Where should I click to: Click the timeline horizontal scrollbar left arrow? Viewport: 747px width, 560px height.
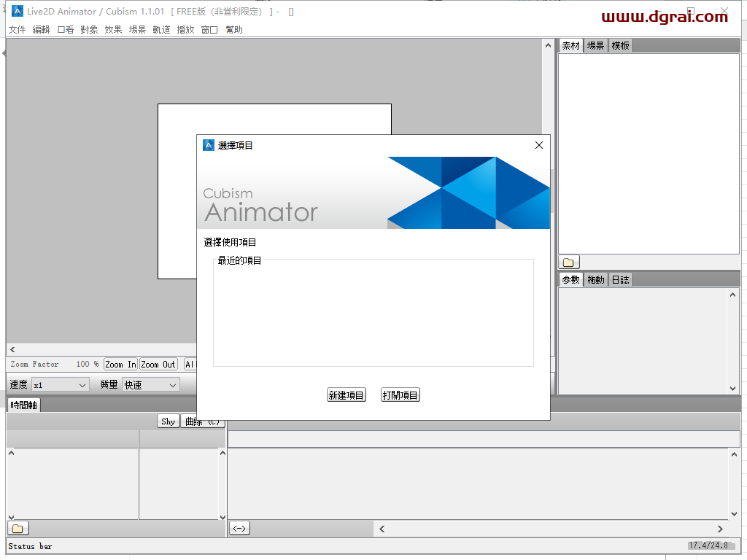click(x=382, y=529)
